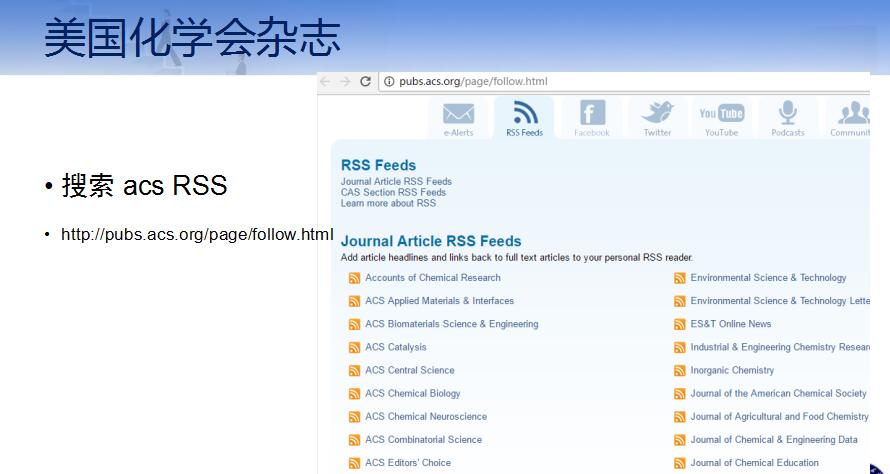
Task: Open the Facebook tab
Action: [x=591, y=118]
